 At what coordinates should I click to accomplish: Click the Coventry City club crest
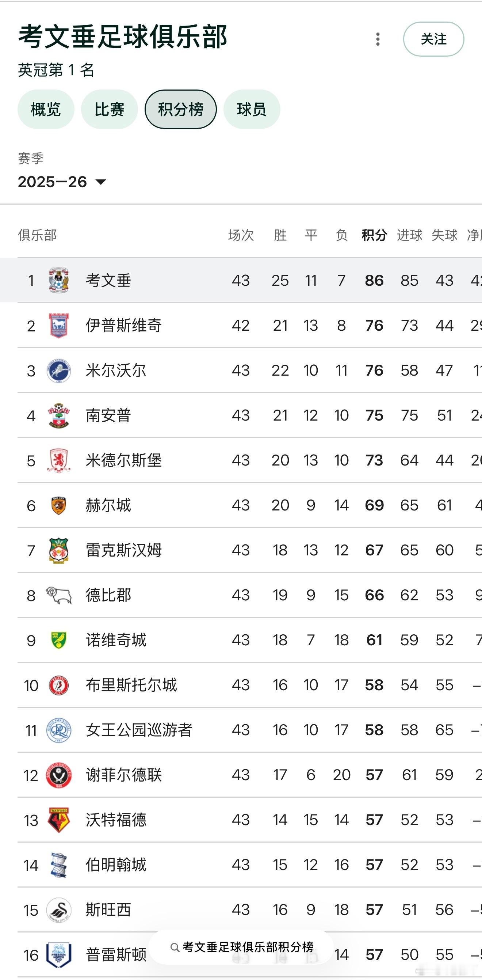pyautogui.click(x=59, y=280)
